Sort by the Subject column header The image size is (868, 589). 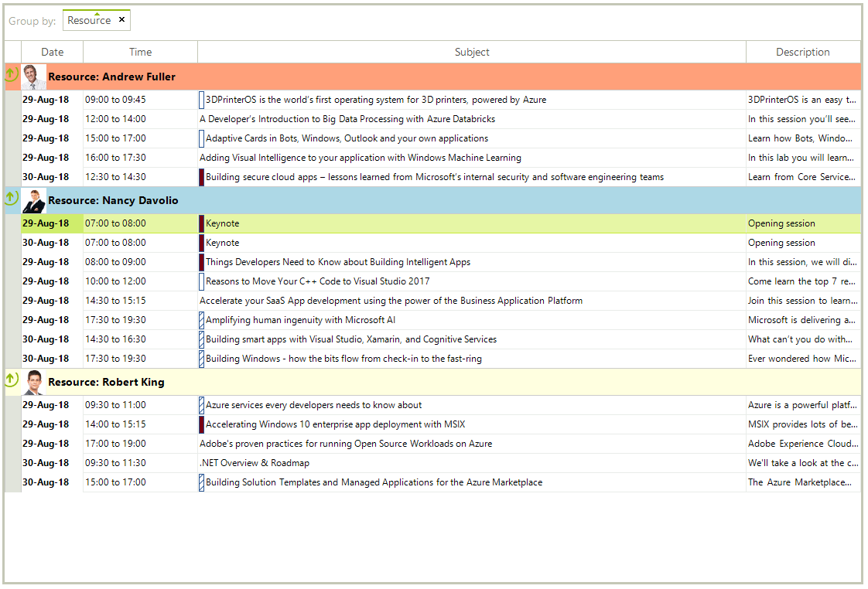point(472,52)
